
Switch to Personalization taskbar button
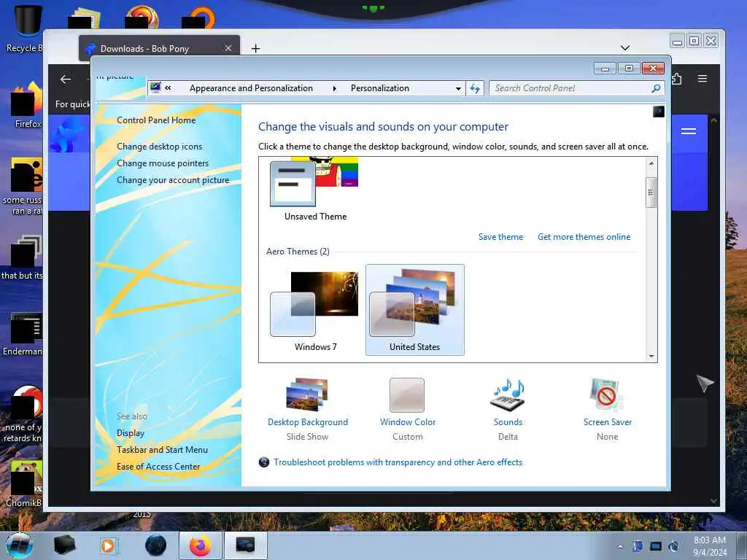pyautogui.click(x=245, y=545)
